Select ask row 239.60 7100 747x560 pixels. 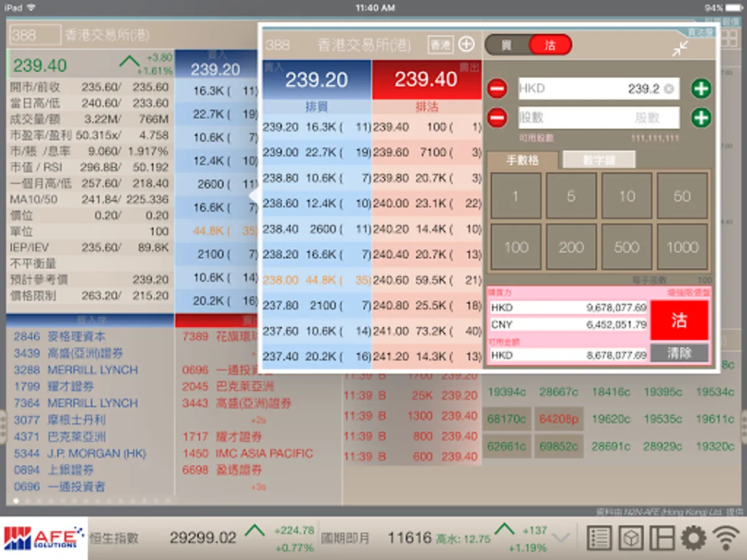tap(427, 152)
